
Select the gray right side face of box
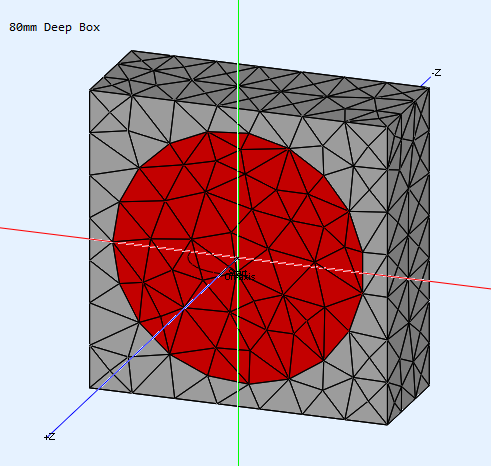tap(409, 257)
